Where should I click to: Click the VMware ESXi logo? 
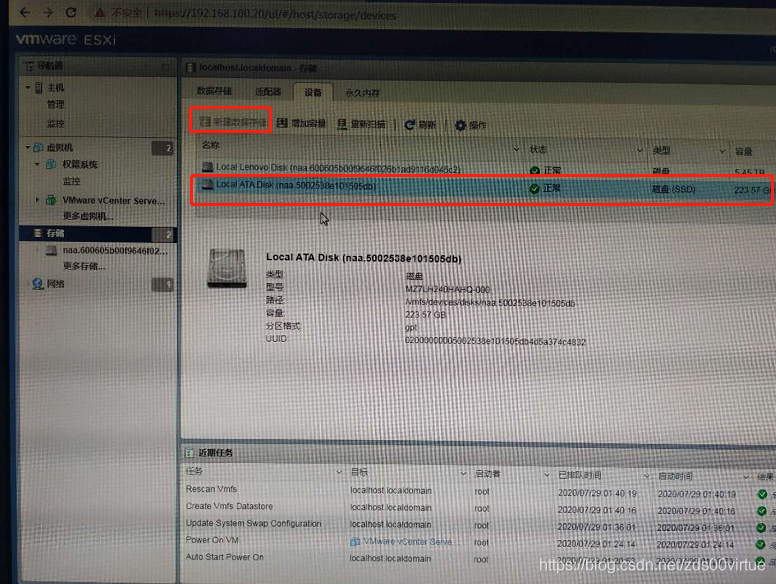[66, 39]
